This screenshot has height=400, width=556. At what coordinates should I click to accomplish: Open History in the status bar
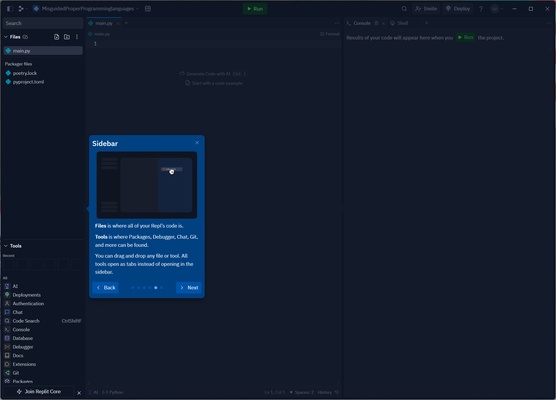click(328, 392)
